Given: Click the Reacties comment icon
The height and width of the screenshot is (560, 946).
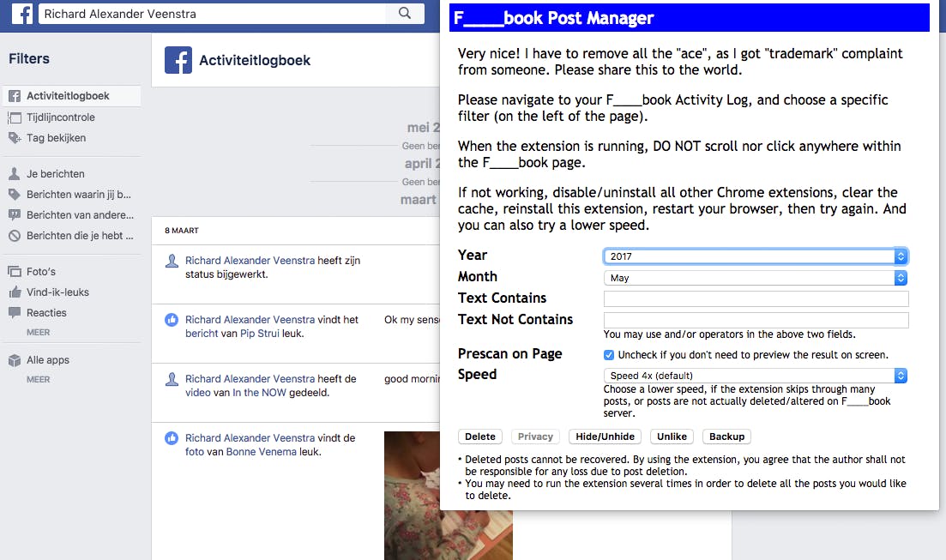Looking at the screenshot, I should (x=15, y=312).
